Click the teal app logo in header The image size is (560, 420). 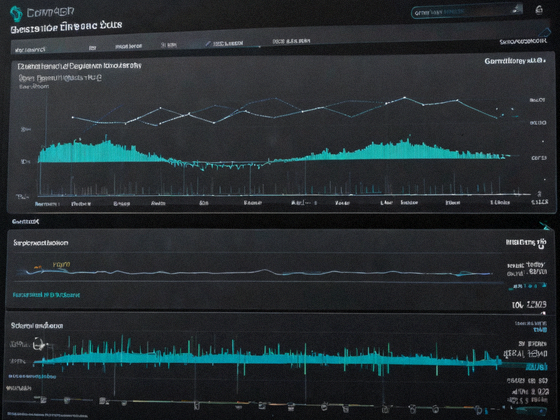pyautogui.click(x=16, y=14)
